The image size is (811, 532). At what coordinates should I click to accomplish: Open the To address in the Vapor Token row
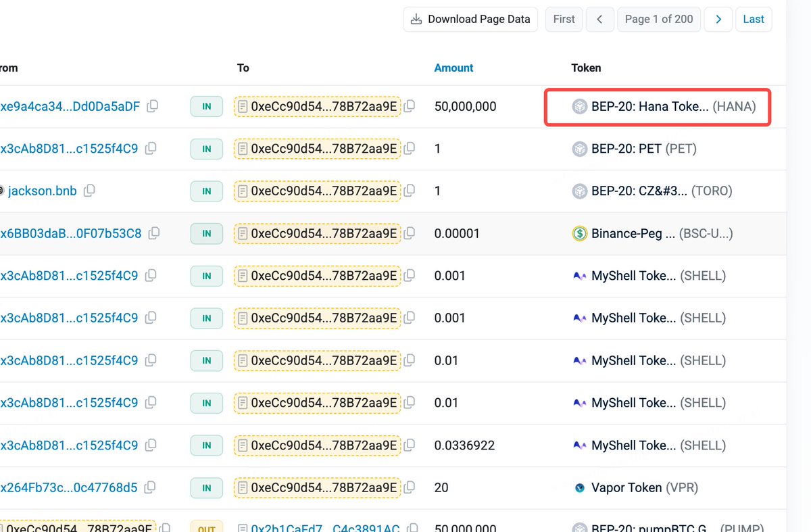click(324, 487)
